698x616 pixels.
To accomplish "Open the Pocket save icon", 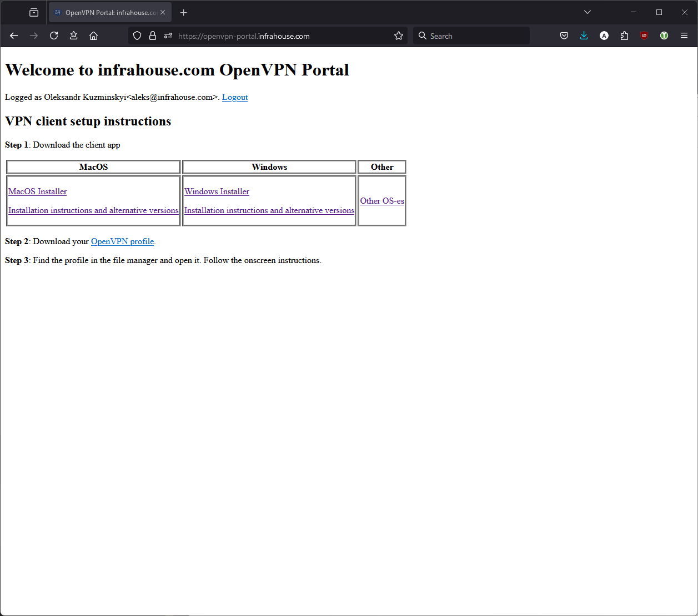I will [564, 36].
